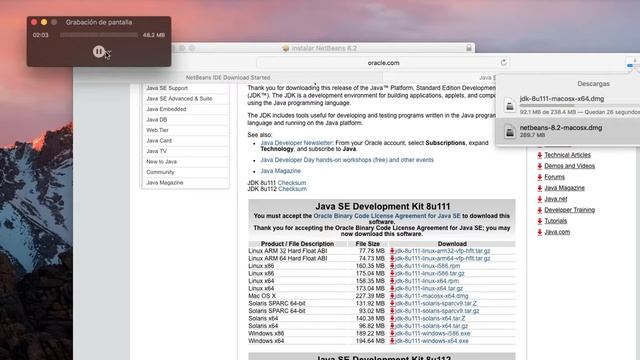Open Oracle Binary Code License Agreement link
Viewport: 640px width, 360px height.
387,216
